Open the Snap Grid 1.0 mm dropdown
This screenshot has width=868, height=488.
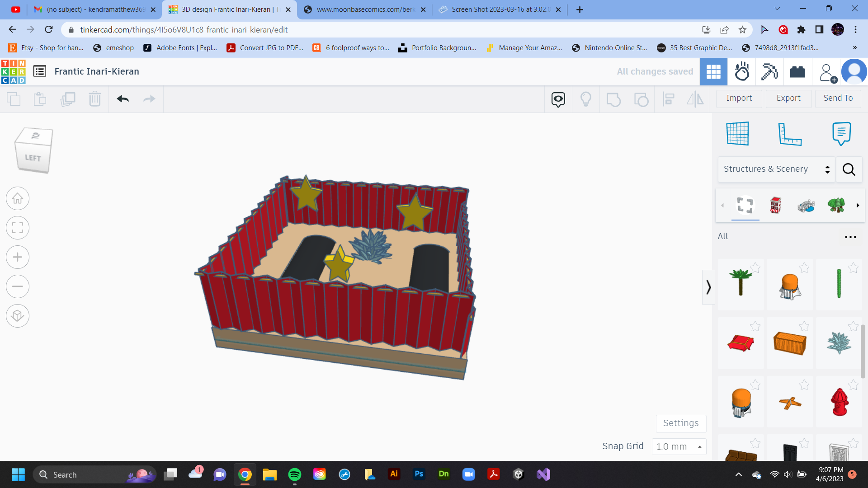679,446
